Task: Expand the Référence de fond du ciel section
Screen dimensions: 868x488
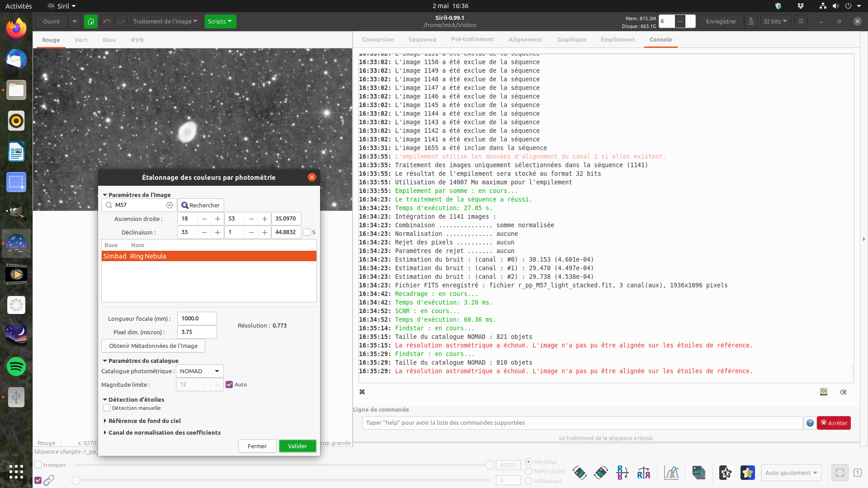Action: pos(144,421)
